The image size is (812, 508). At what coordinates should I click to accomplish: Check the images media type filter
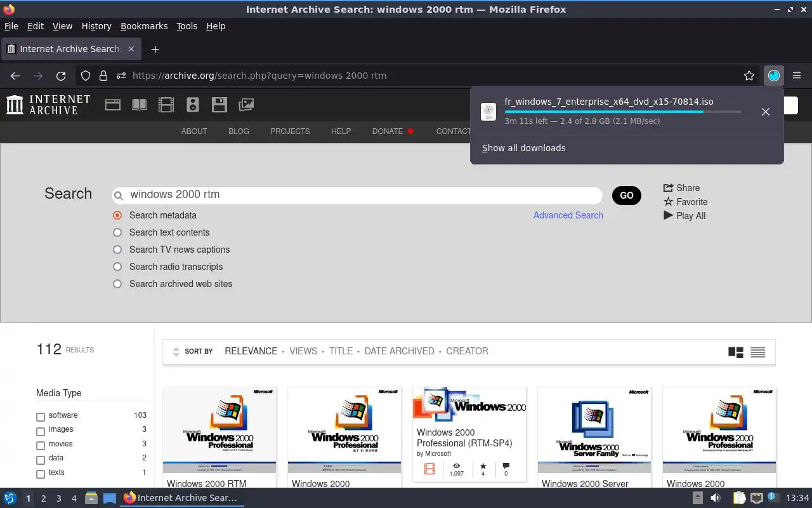(41, 432)
